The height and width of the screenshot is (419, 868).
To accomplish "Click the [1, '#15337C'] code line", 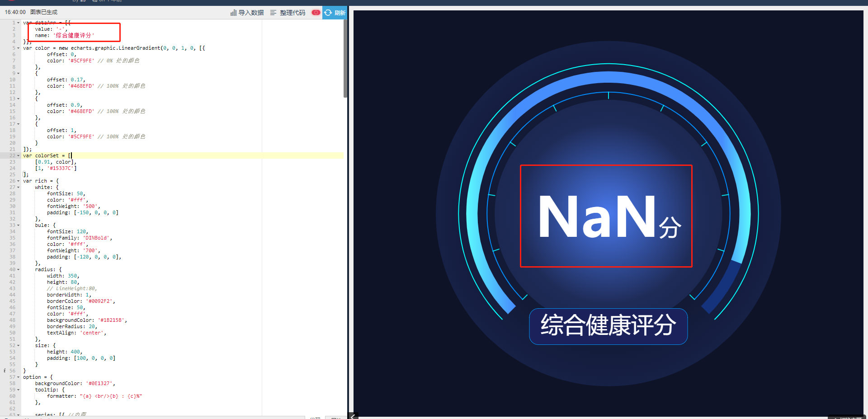I will coord(56,168).
